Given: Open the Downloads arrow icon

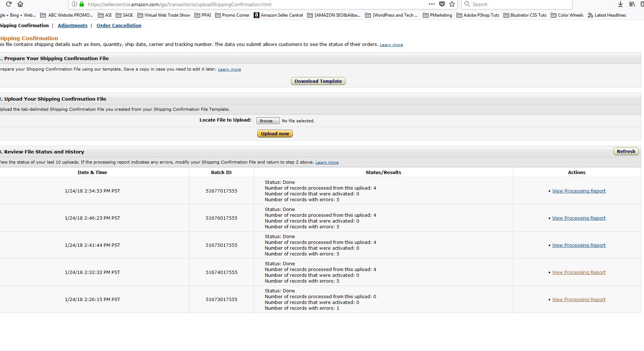Looking at the screenshot, I should (x=620, y=4).
